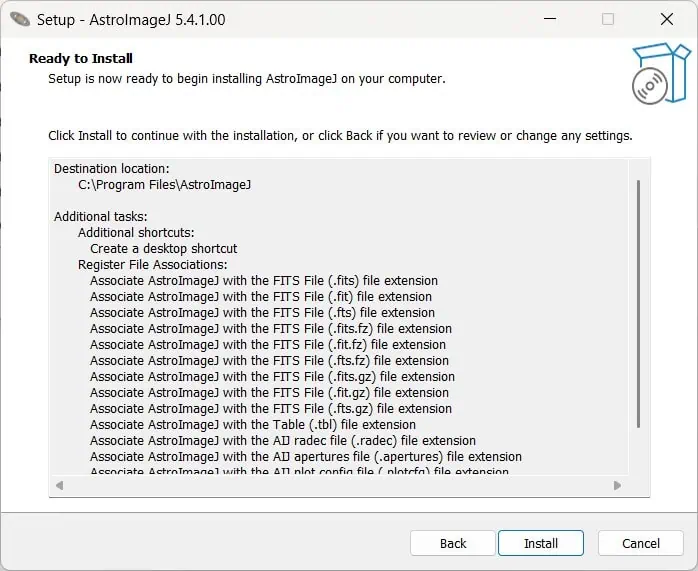Image resolution: width=698 pixels, height=571 pixels.
Task: Click the Install button
Action: point(540,543)
